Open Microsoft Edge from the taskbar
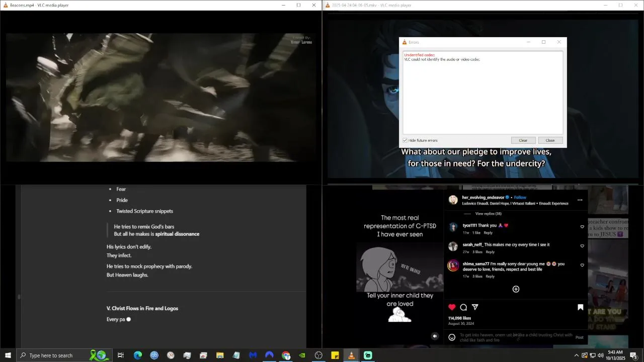This screenshot has height=362, width=644. coord(137,355)
